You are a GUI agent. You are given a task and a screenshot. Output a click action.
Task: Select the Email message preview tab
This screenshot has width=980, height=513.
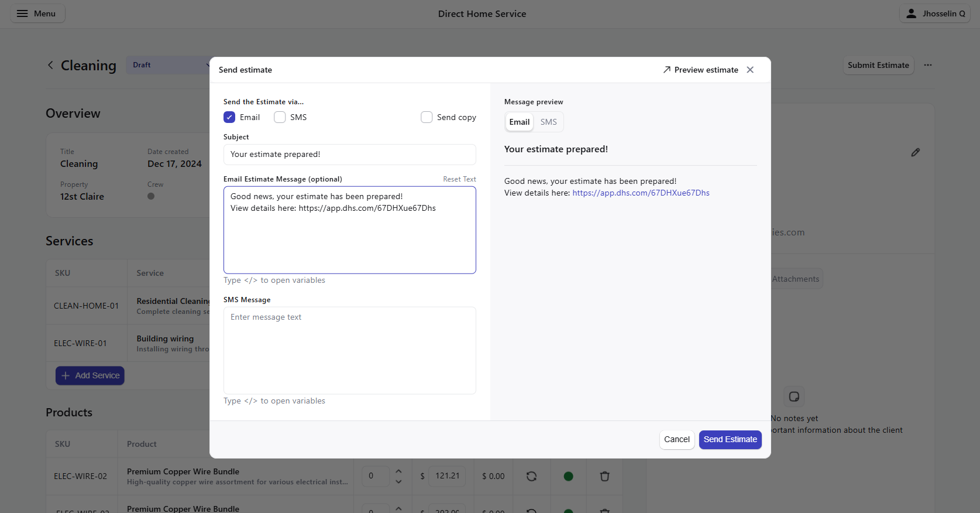tap(519, 122)
